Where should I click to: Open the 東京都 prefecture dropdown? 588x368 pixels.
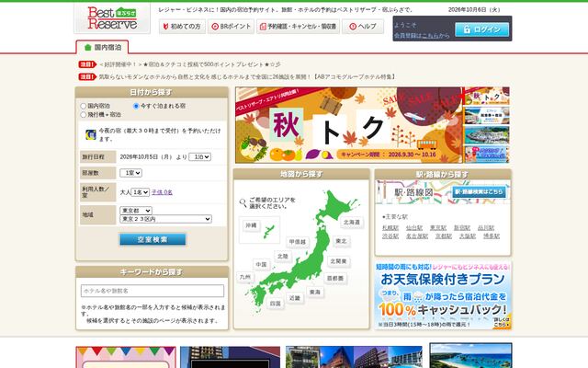[x=136, y=211]
